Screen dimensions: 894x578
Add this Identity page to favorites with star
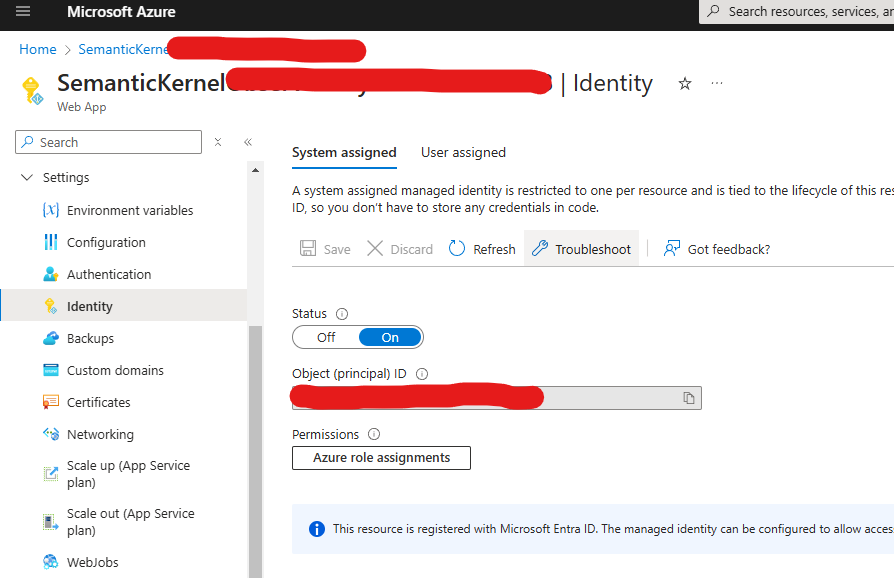click(685, 84)
